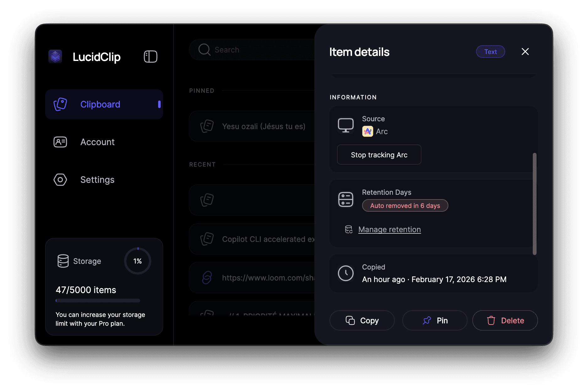Click the Account person icon in sidebar

click(x=60, y=142)
